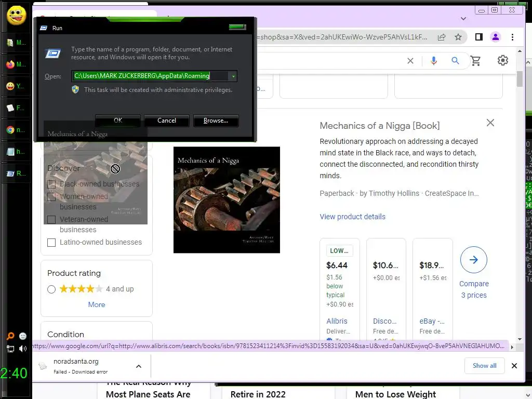The width and height of the screenshot is (532, 399).
Task: Open Google Shopping settings gear
Action: coord(502,60)
